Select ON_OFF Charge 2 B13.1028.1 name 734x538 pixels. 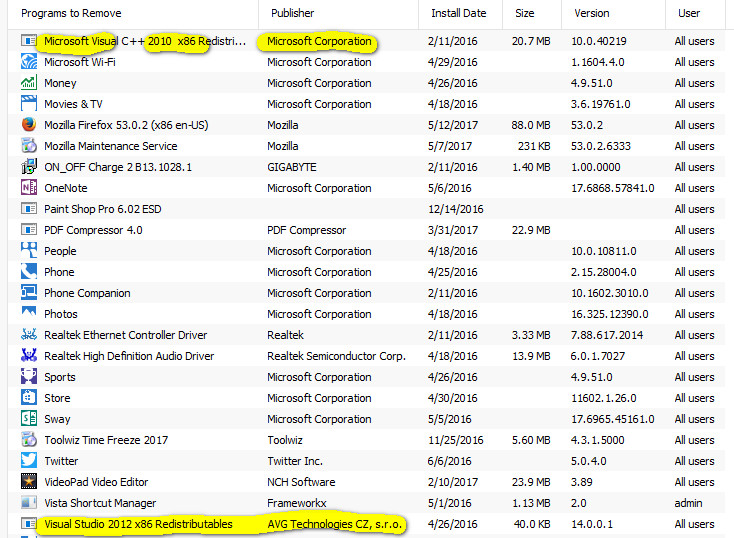point(118,167)
